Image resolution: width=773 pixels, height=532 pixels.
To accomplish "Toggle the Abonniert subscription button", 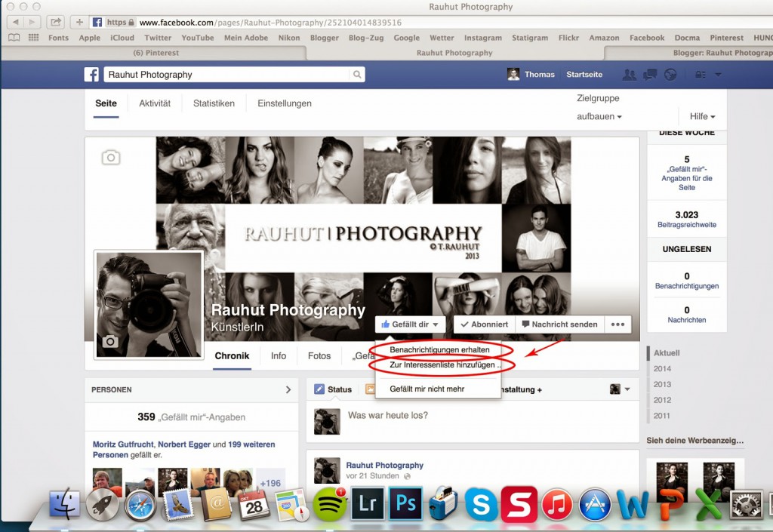I will pyautogui.click(x=484, y=324).
